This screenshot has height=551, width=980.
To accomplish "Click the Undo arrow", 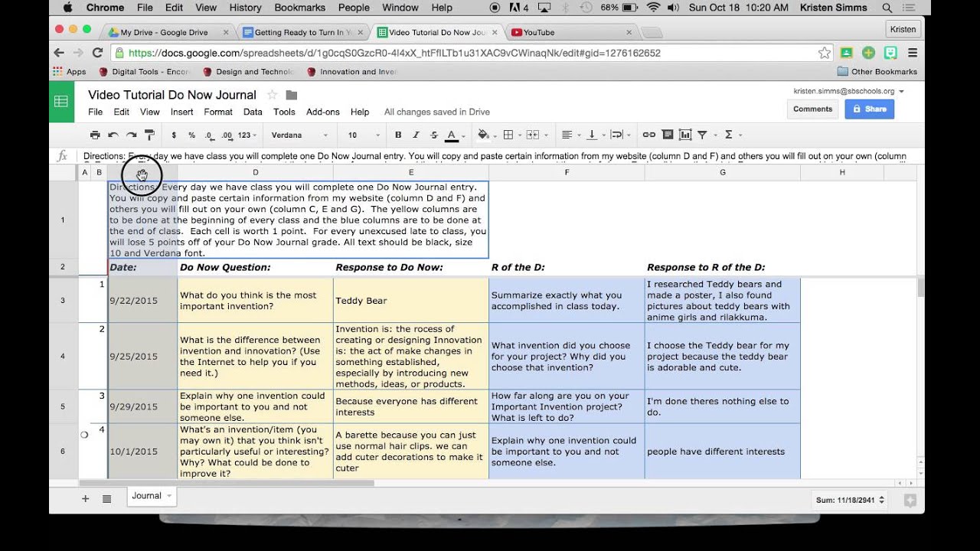I will coord(113,135).
